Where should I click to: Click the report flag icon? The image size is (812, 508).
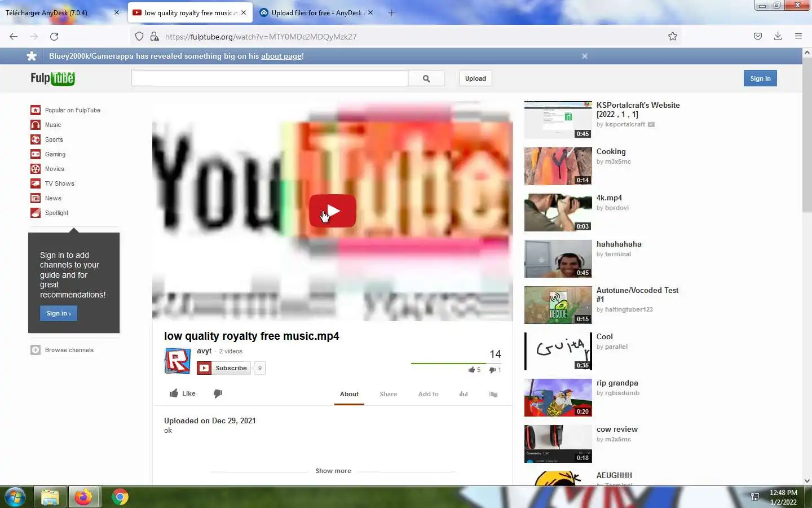tap(493, 394)
